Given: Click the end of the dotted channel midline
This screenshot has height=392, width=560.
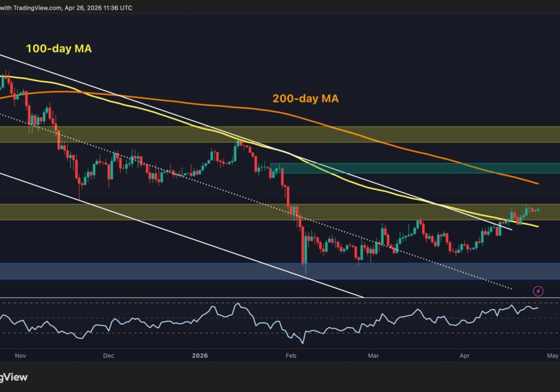Looking at the screenshot, I should point(511,289).
